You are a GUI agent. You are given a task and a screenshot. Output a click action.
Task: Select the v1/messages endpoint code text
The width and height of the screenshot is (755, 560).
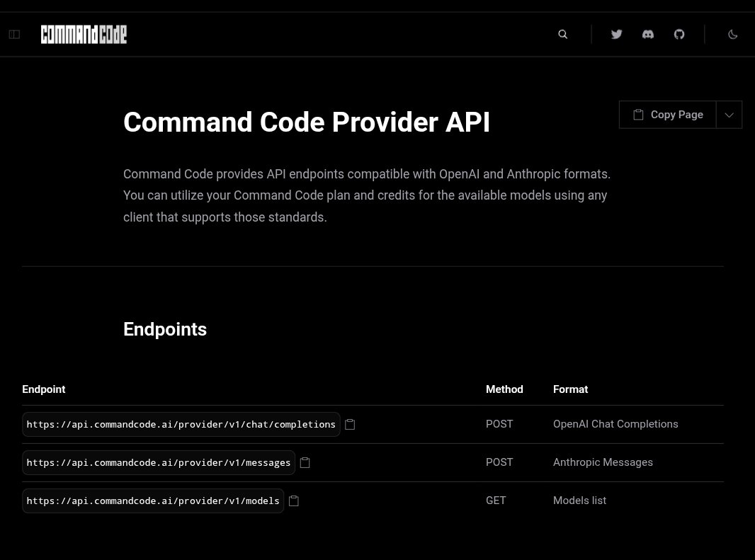[159, 463]
